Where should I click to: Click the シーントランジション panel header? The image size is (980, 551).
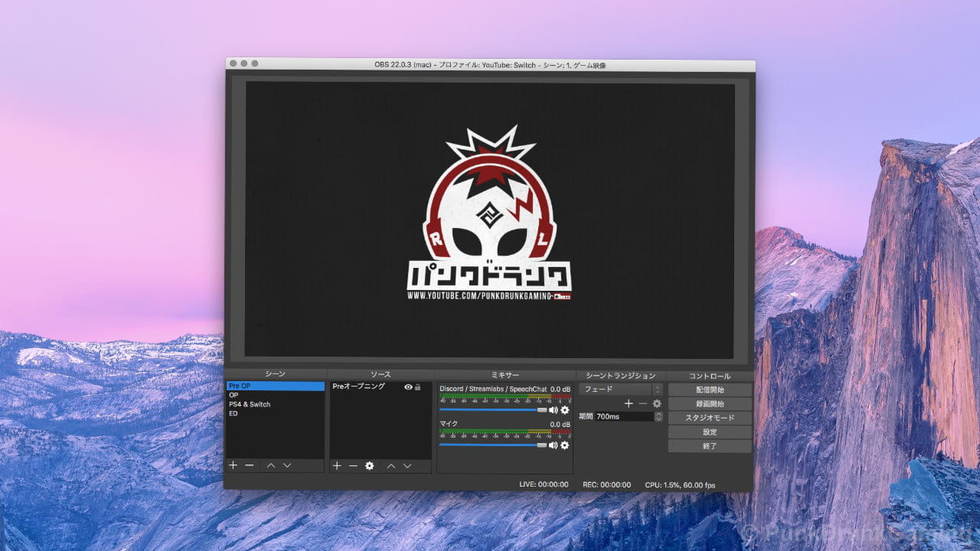click(621, 376)
